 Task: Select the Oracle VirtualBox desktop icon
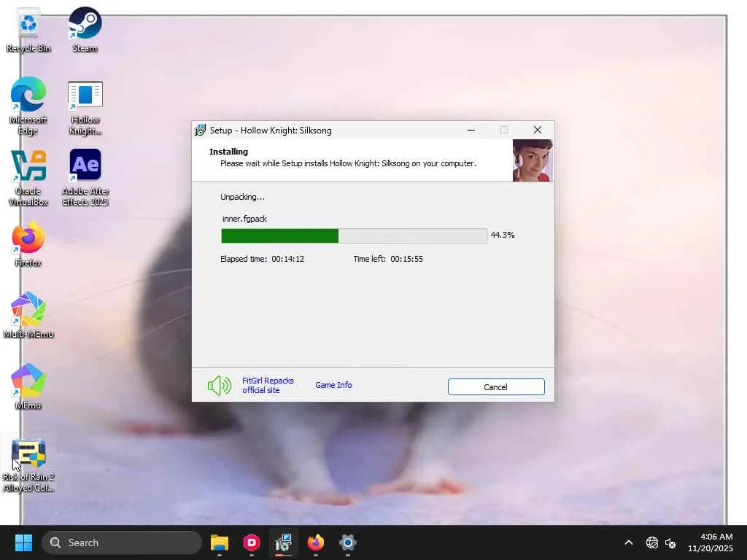pos(28,178)
